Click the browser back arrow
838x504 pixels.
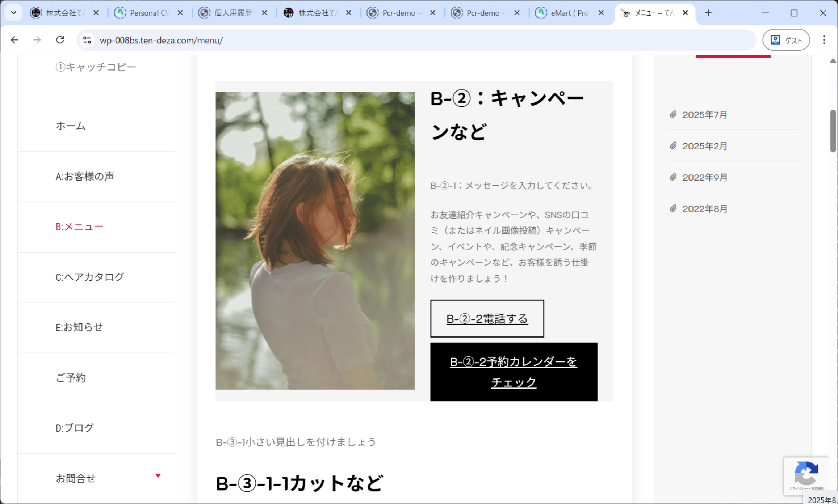(x=14, y=40)
